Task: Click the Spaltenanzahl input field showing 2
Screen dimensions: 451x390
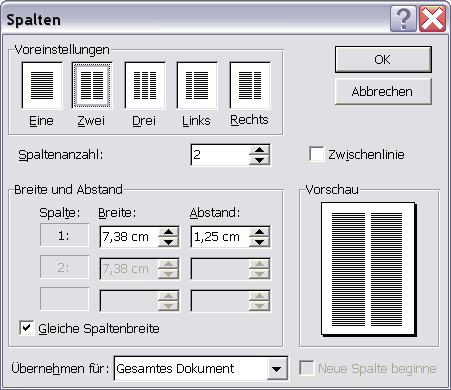Action: pyautogui.click(x=220, y=155)
